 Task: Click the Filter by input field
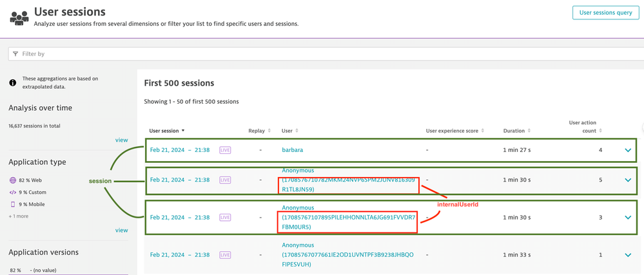point(322,54)
